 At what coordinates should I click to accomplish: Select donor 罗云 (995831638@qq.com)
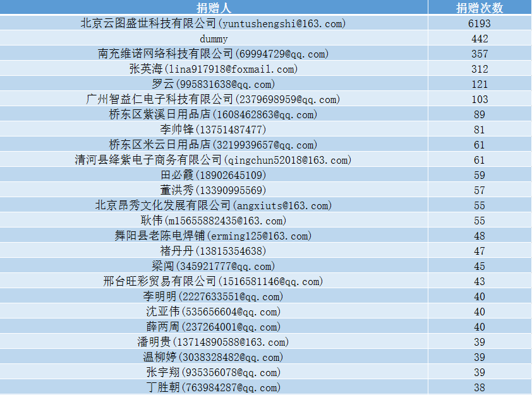214,84
